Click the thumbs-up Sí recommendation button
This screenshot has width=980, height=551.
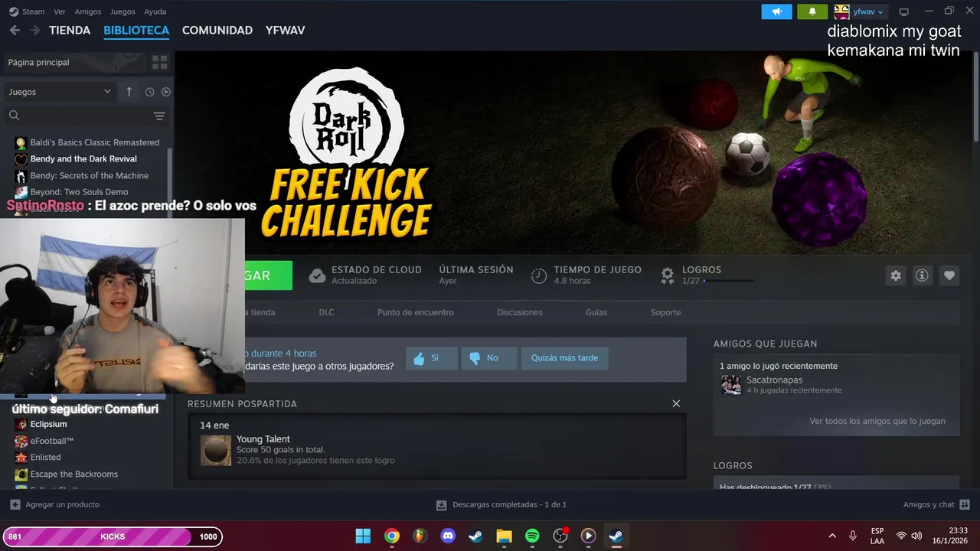pos(432,358)
